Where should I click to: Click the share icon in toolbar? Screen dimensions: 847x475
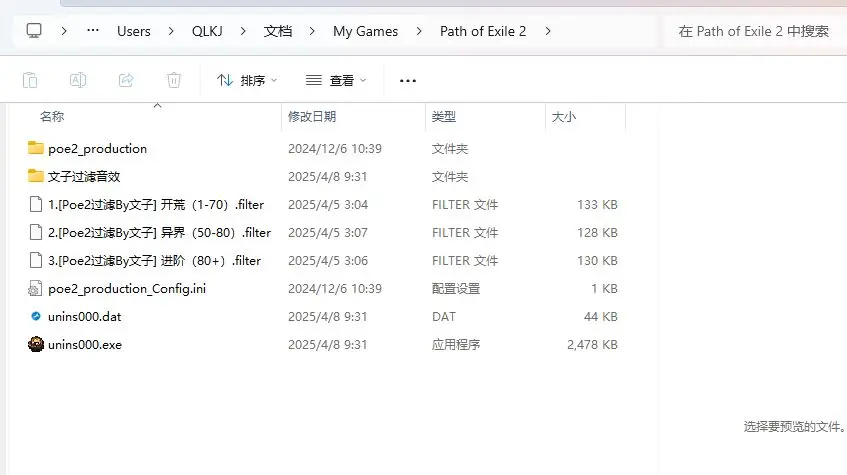[x=126, y=80]
